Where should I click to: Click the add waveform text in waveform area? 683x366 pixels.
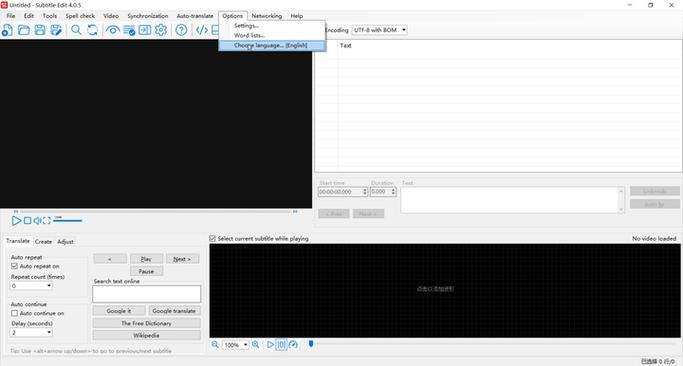click(436, 288)
